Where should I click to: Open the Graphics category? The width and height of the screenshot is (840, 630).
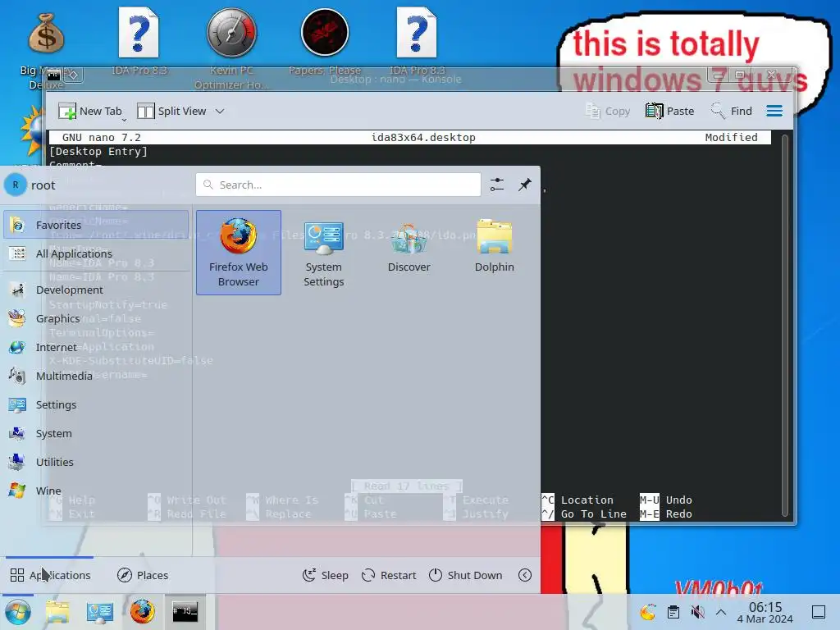pyautogui.click(x=96, y=319)
